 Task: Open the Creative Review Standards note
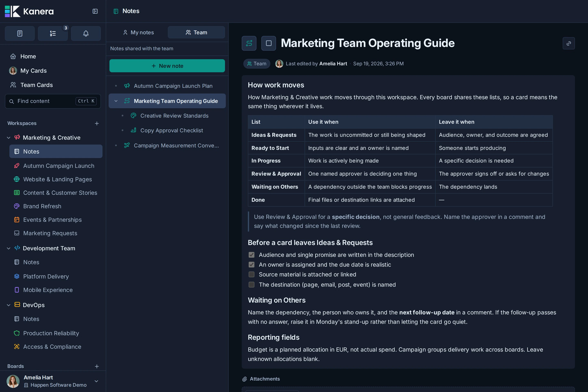point(170,116)
